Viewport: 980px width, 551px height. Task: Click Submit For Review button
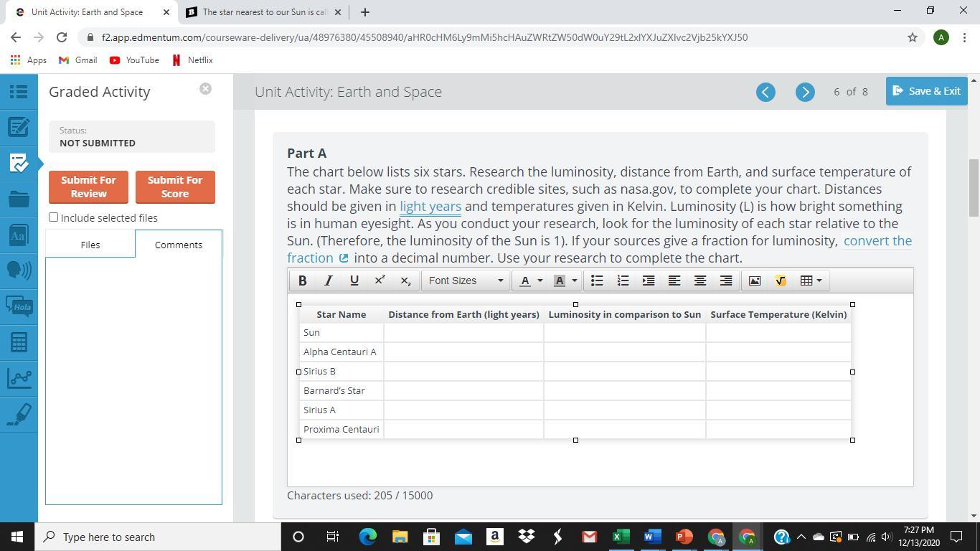[88, 187]
